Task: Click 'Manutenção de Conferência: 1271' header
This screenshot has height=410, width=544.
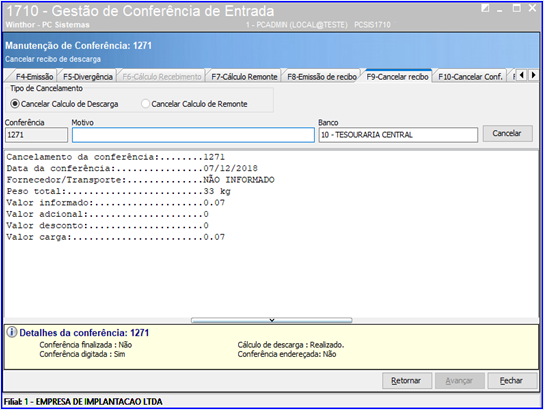Action: (x=78, y=45)
